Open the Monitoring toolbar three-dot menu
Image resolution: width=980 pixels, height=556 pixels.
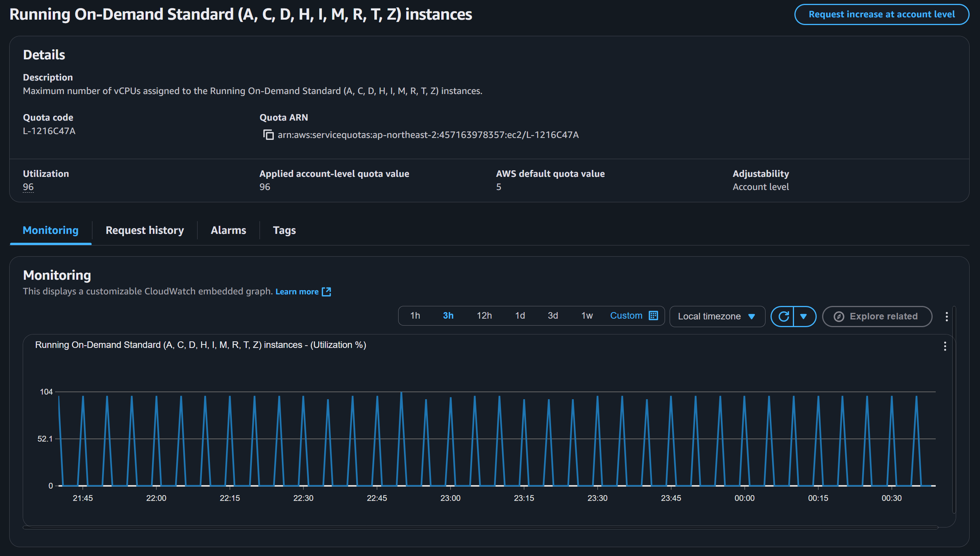[946, 316]
